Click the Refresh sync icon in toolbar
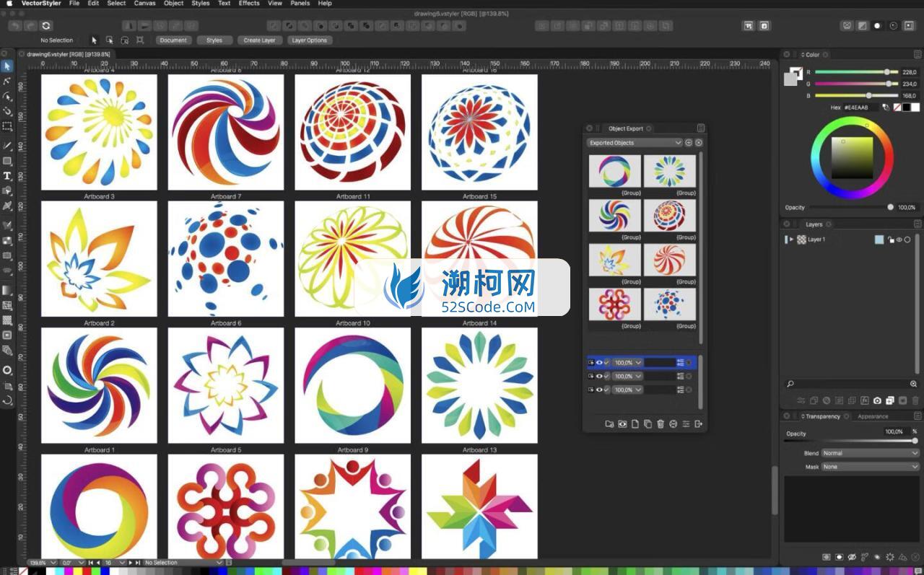 [46, 26]
